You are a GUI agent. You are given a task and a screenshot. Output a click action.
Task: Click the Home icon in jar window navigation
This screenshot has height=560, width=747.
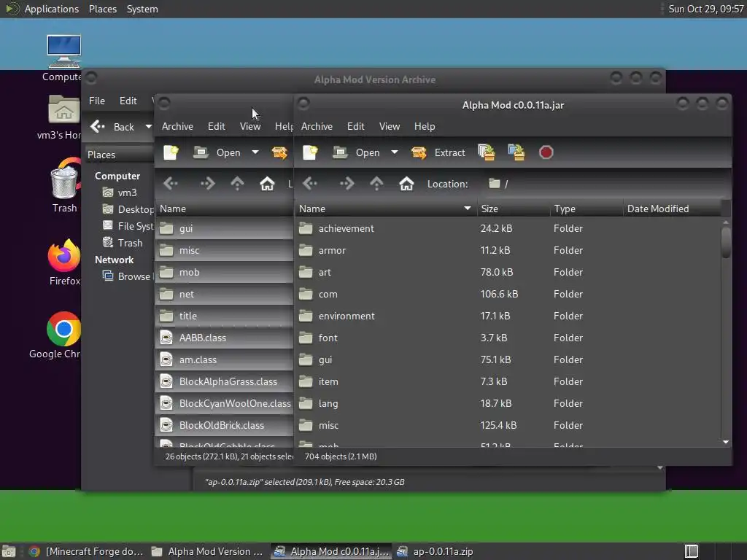406,183
